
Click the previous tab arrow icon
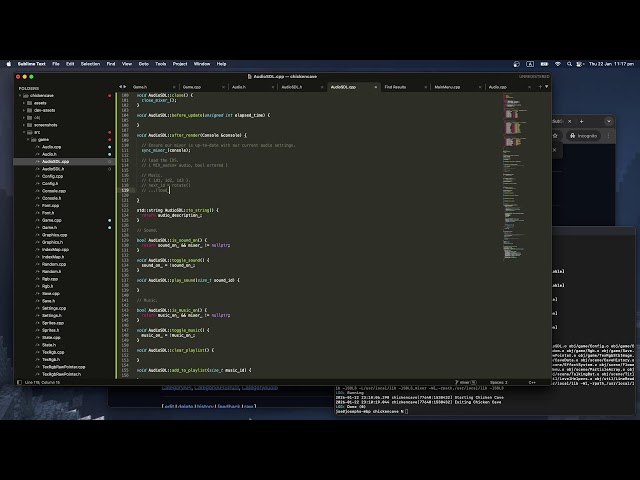(120, 87)
